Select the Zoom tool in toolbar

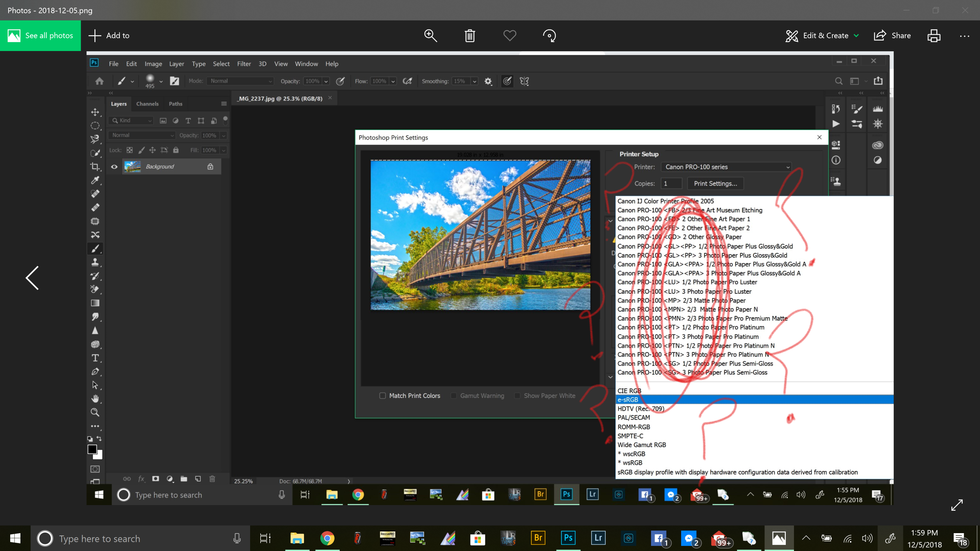coord(95,412)
